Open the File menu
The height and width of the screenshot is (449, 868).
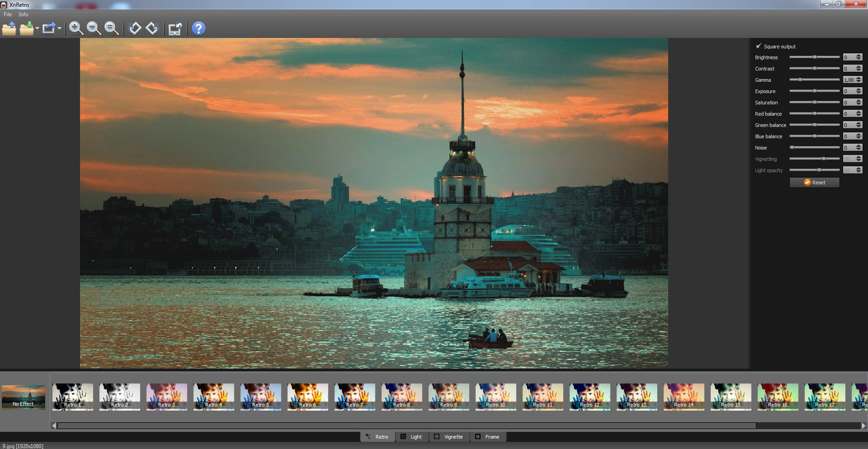[x=8, y=14]
